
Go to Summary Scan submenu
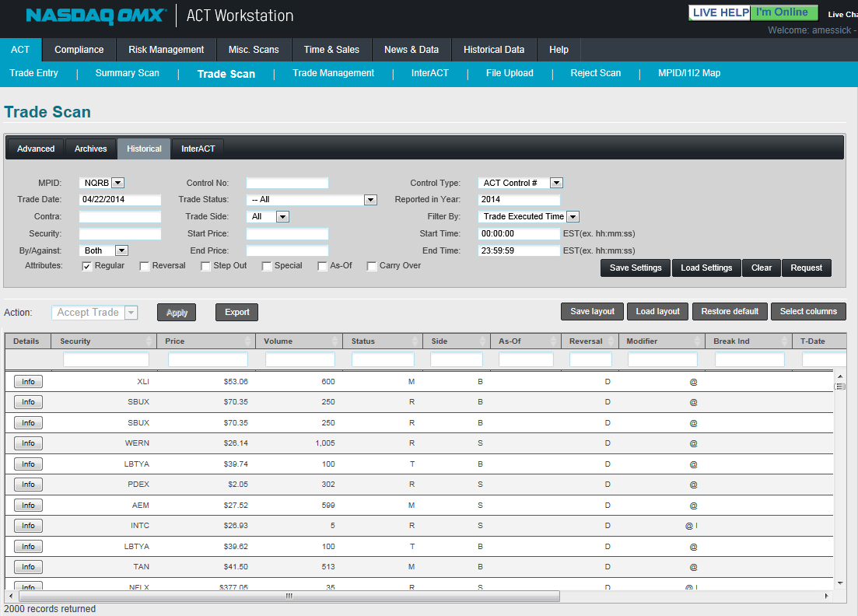[x=128, y=73]
